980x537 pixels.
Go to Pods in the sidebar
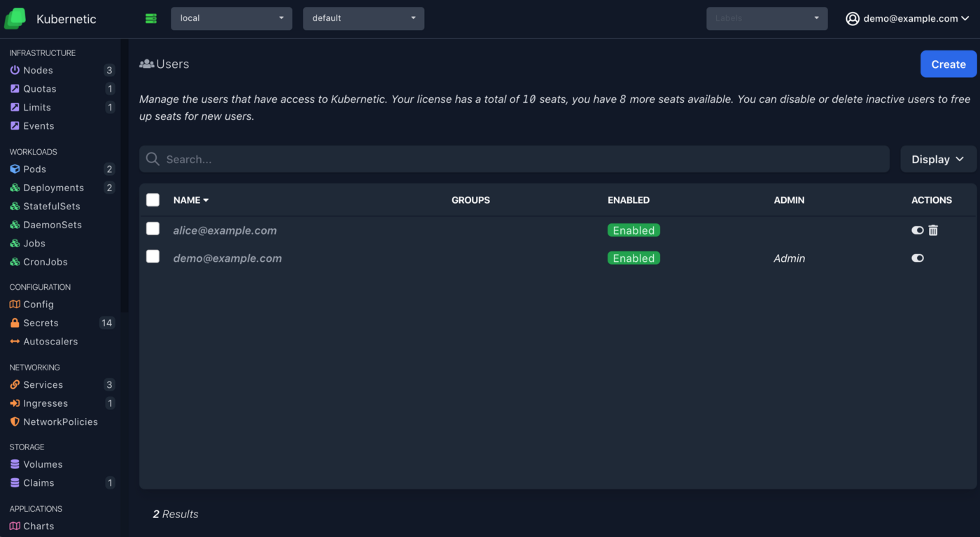pyautogui.click(x=34, y=169)
